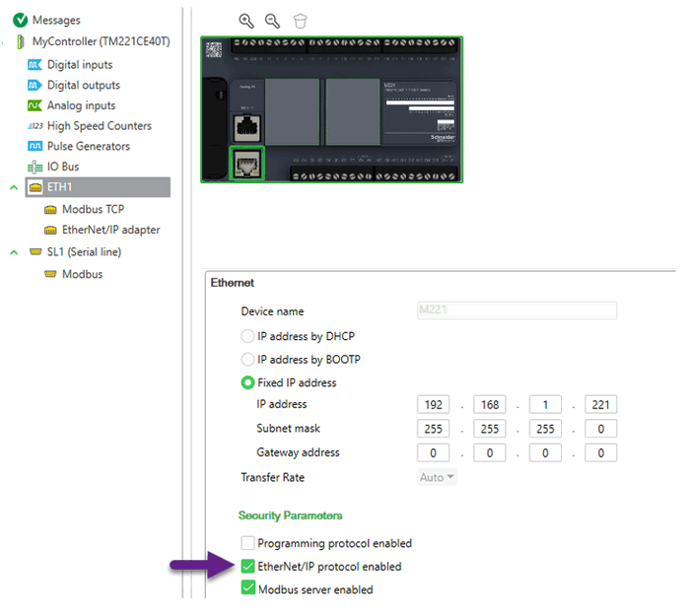Open the EtherNet/IP adapter tree item
The height and width of the screenshot is (616, 690).
point(103,230)
